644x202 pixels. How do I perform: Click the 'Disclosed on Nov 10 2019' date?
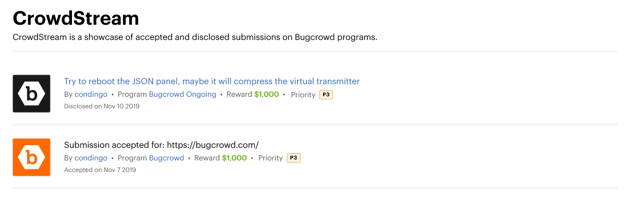[x=102, y=106]
